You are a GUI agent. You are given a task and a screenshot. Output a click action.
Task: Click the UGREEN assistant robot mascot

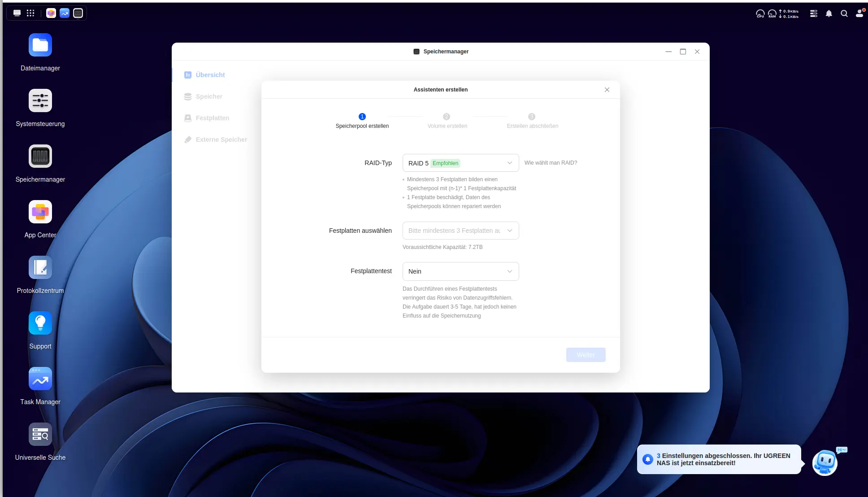[x=825, y=462]
